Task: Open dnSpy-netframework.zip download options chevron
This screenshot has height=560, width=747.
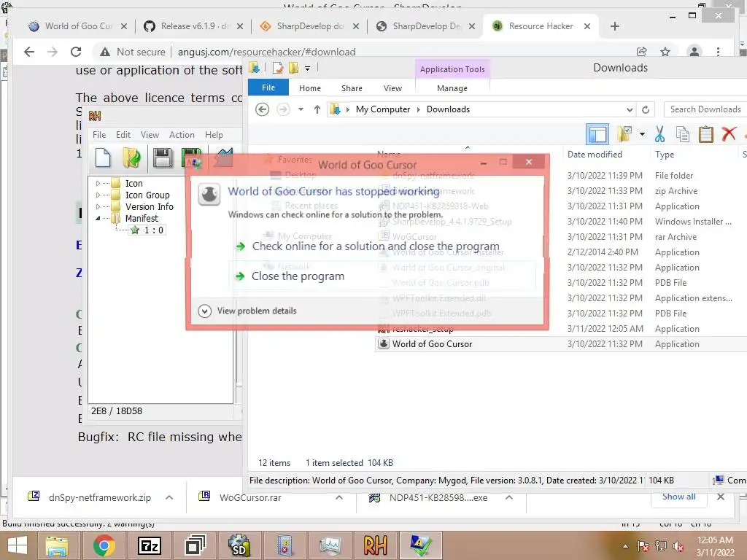Action: pyautogui.click(x=169, y=497)
